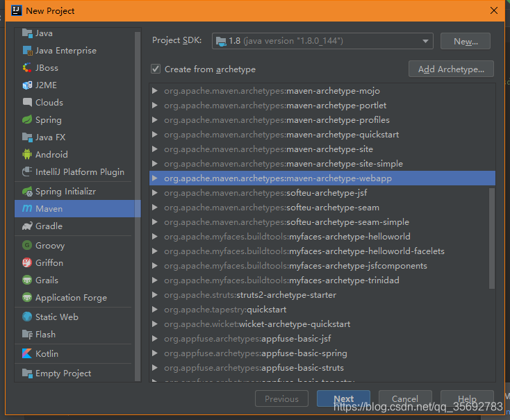Viewport: 510px width, 420px height.
Task: Expand maven-archetype-portlet entry
Action: (155, 106)
